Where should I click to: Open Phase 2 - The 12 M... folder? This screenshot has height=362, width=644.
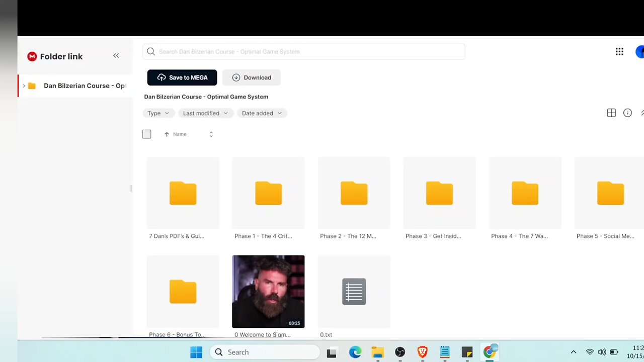click(x=354, y=193)
